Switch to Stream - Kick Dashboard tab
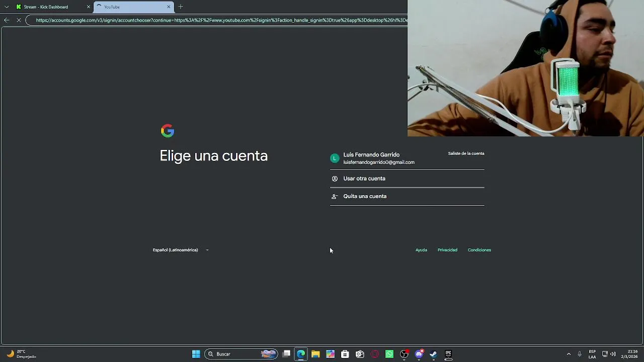 tap(53, 7)
